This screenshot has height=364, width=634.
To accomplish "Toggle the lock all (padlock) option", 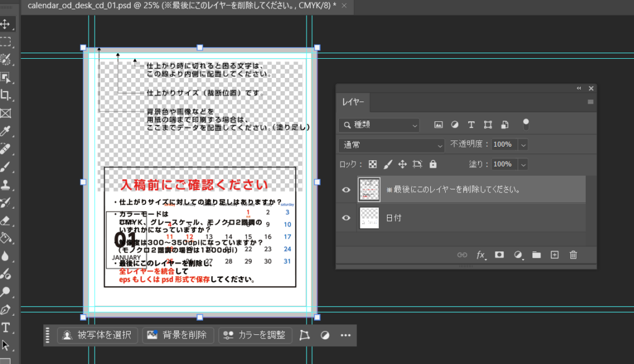I will pyautogui.click(x=433, y=165).
